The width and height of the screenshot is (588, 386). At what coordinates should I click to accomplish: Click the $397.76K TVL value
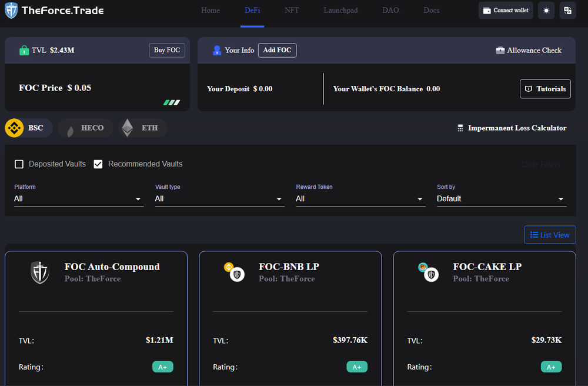(x=350, y=340)
